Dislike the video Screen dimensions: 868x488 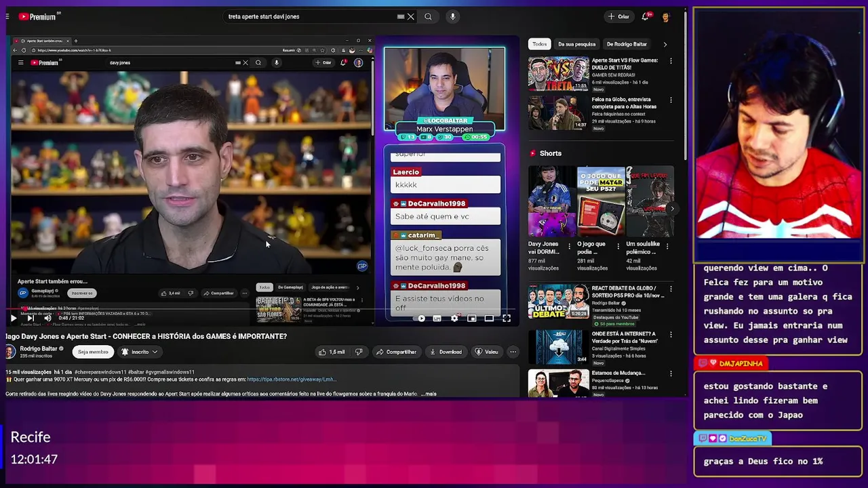pyautogui.click(x=359, y=352)
